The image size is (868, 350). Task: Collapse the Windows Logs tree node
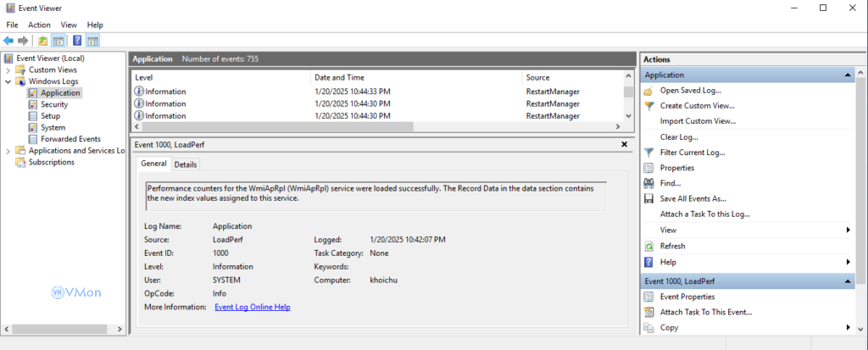(8, 81)
